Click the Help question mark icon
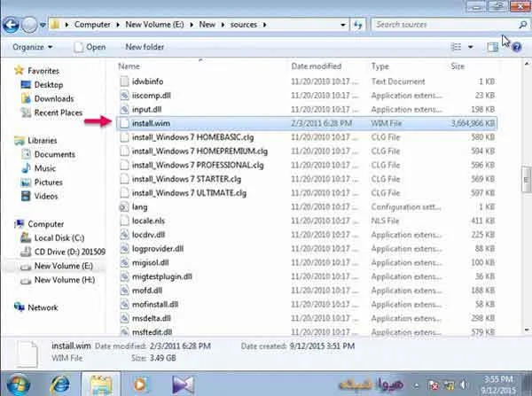The width and height of the screenshot is (532, 396). point(516,47)
